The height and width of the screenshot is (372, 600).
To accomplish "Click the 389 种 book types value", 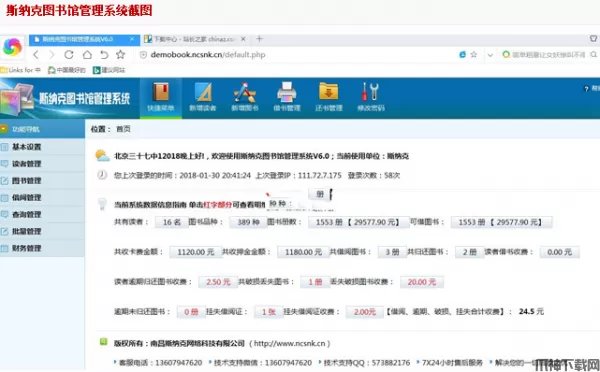I will pos(248,222).
